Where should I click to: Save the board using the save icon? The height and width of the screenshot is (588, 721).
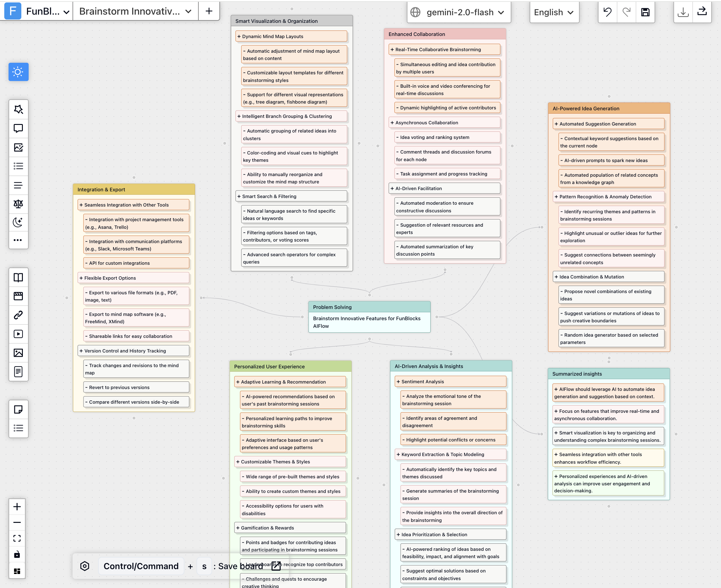(645, 12)
